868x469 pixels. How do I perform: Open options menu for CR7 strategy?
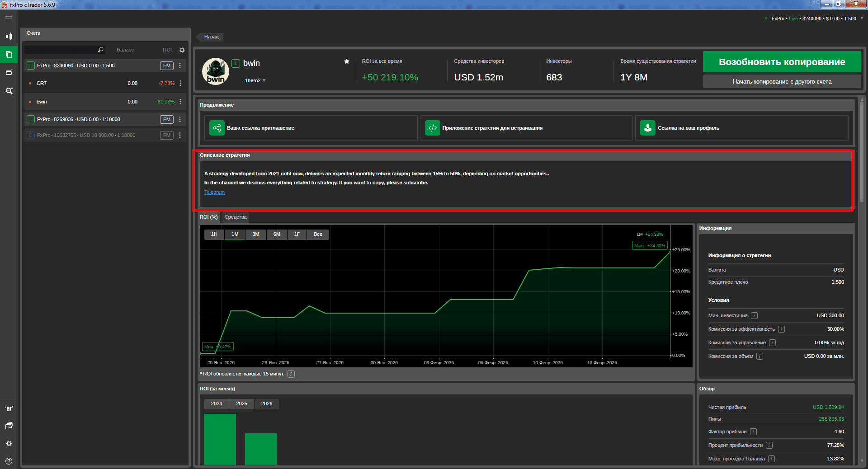coord(180,83)
